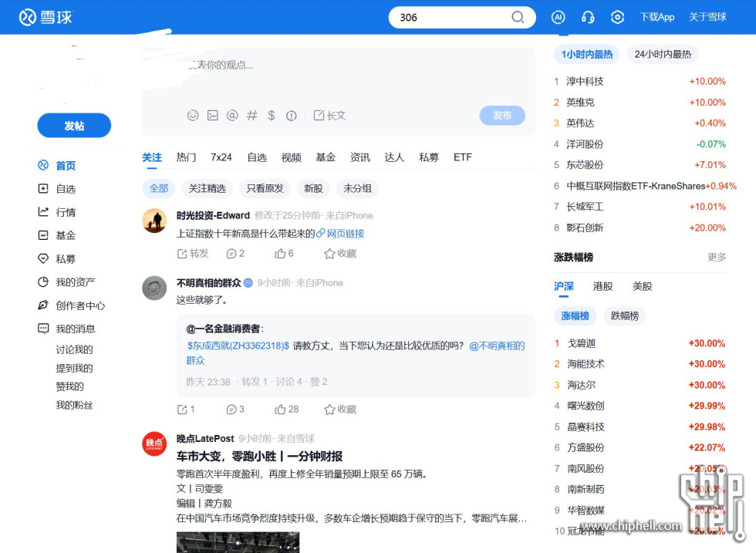The width and height of the screenshot is (756, 553).
Task: Click the blue 发帖 button
Action: click(x=74, y=126)
